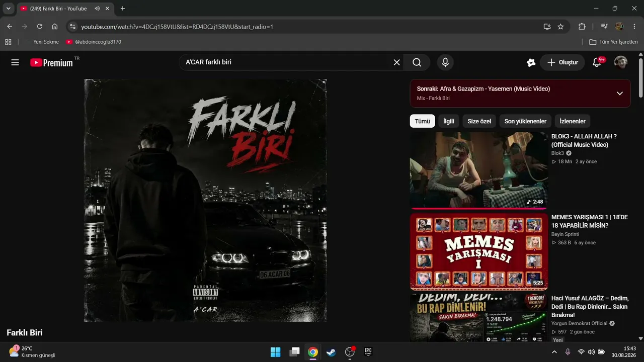Screen dimensions: 644x362
Task: Open the YouTube account avatar menu
Action: (x=621, y=62)
